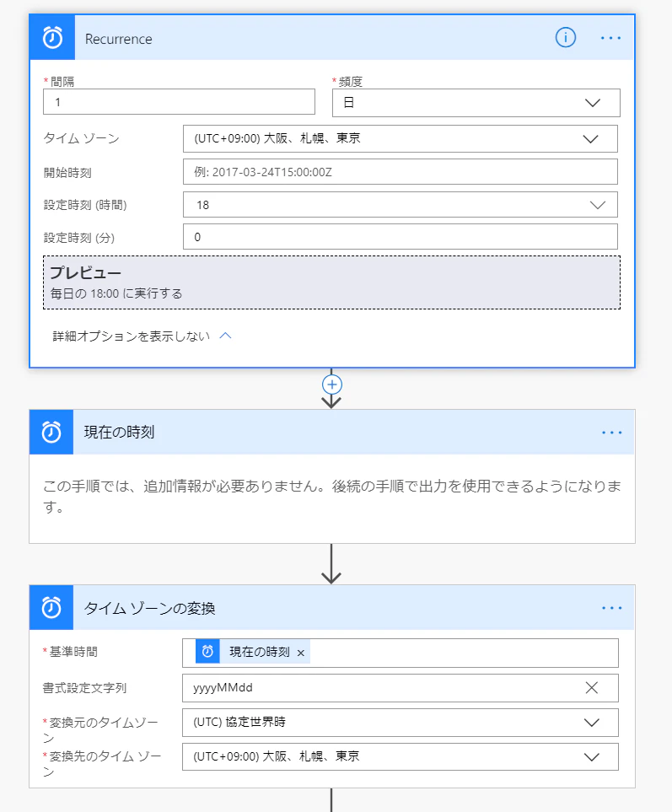Click the プレビュー heading
The image size is (672, 812).
[85, 272]
